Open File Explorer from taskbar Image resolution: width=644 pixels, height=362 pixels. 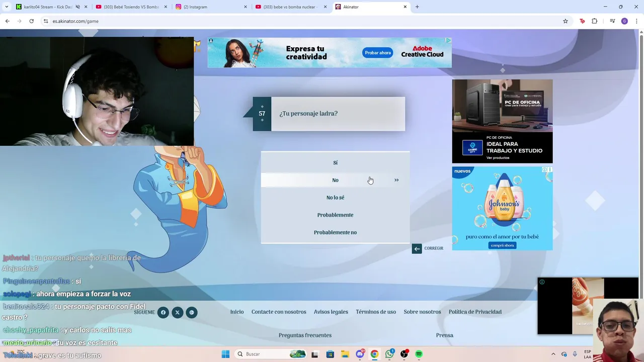[x=345, y=354]
